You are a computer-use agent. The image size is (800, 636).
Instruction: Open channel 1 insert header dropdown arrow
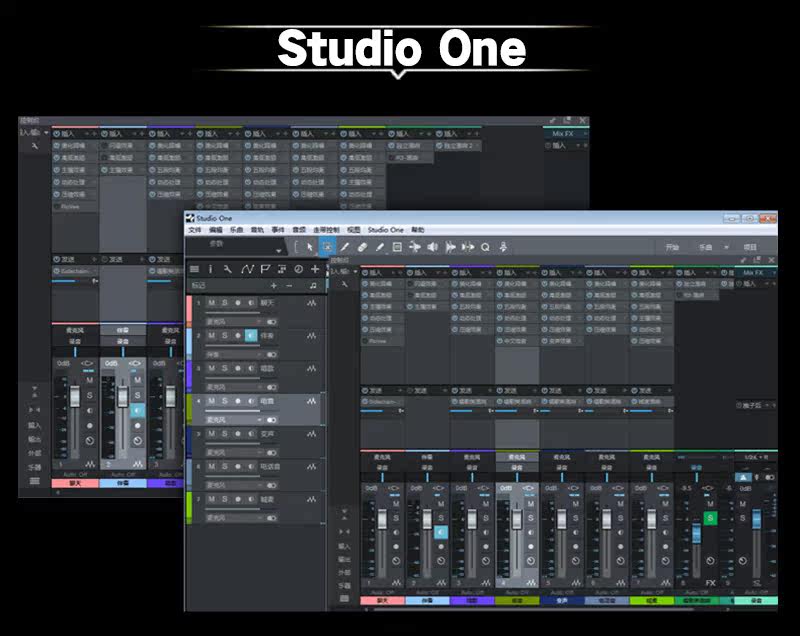394,273
